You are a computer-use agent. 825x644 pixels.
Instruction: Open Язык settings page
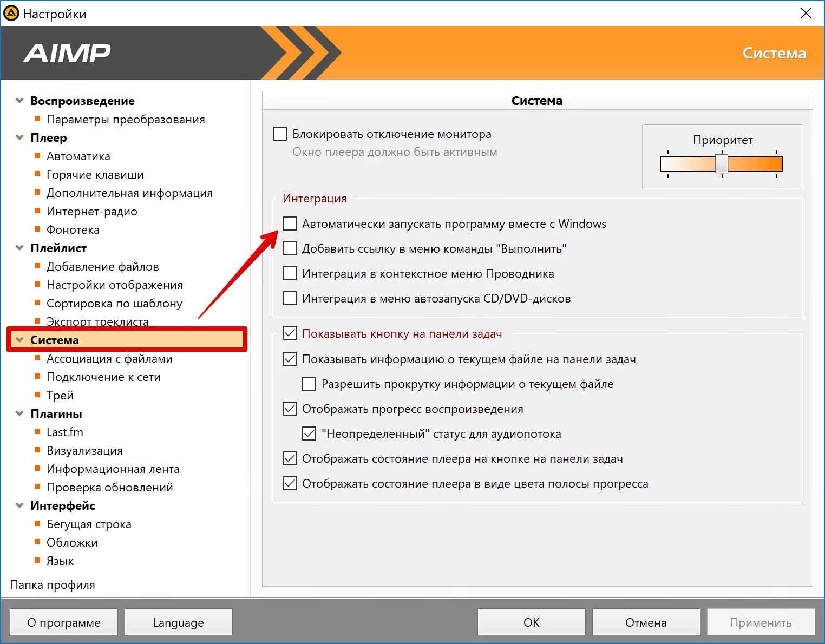coord(60,561)
